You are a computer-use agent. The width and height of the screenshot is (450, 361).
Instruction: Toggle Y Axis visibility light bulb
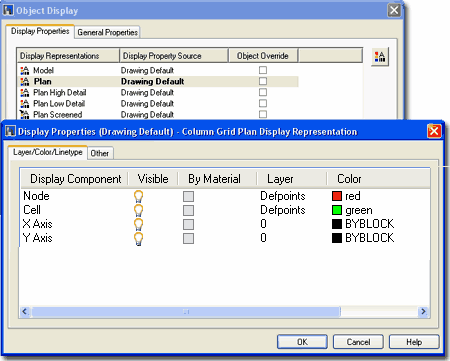[x=138, y=239]
